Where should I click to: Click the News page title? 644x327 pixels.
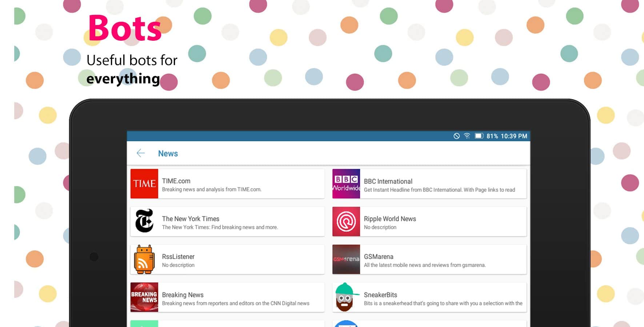click(168, 153)
